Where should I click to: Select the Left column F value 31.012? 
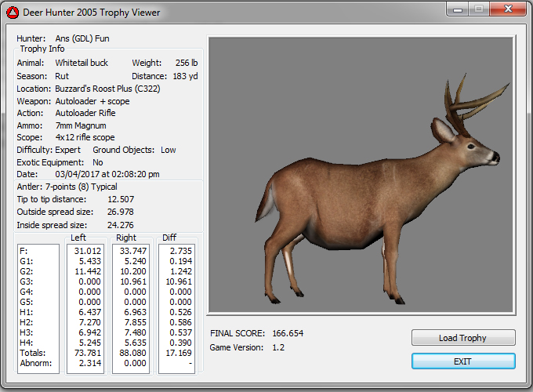click(86, 251)
